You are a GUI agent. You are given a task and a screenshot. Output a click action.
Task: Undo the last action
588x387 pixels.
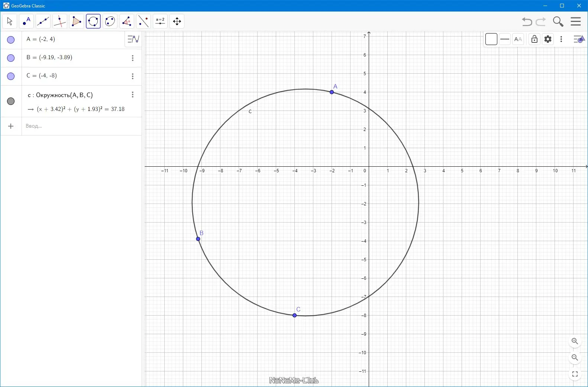[527, 22]
